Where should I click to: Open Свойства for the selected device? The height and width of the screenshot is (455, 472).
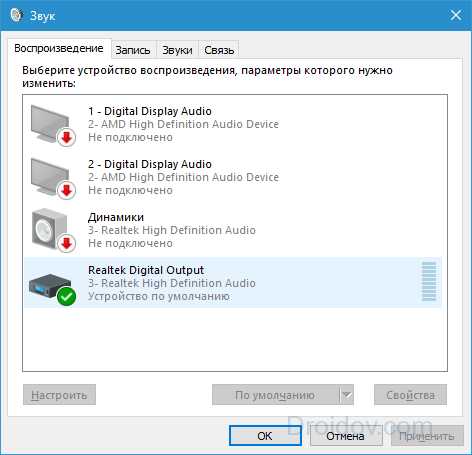pyautogui.click(x=410, y=395)
